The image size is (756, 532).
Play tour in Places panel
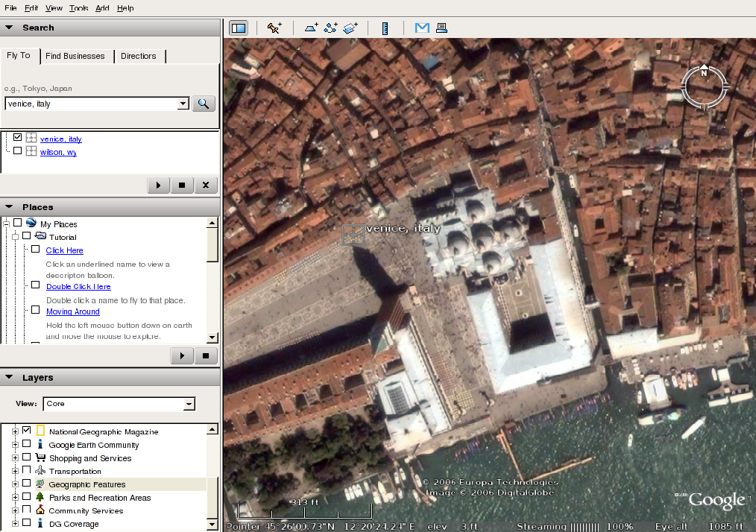pos(182,355)
